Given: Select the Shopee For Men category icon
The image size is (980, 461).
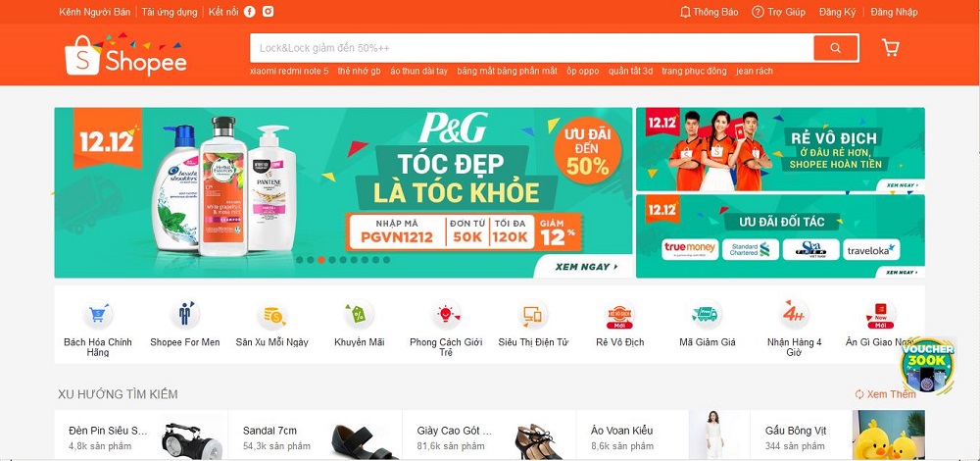Looking at the screenshot, I should click(x=185, y=314).
